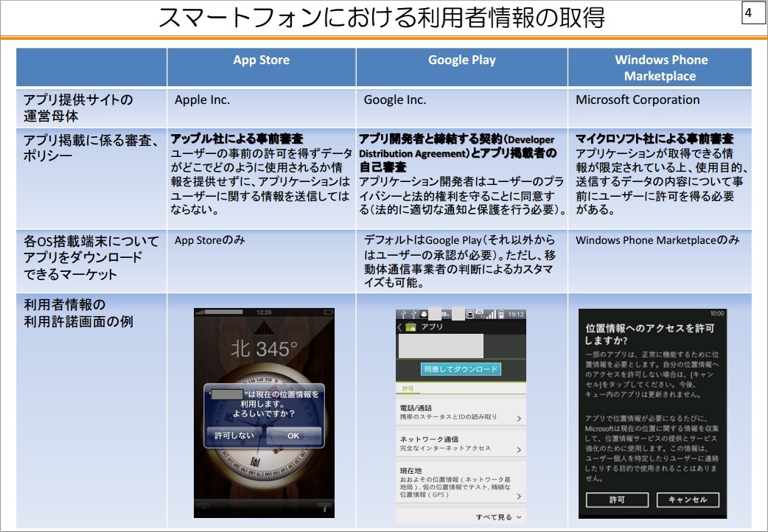Click the 位置情報へのアクセスを許可しますか? heading
Screen dimensions: 768x532
[650, 334]
